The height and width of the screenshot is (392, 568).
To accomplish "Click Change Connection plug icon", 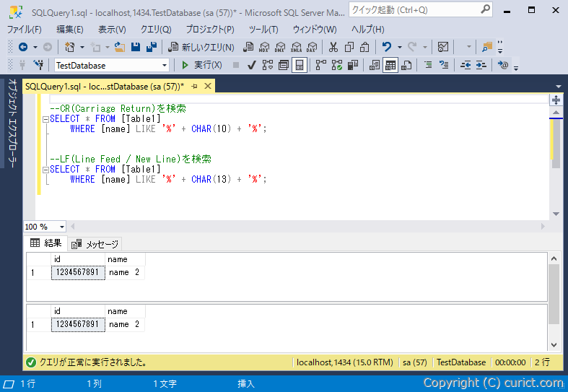I will [x=38, y=65].
